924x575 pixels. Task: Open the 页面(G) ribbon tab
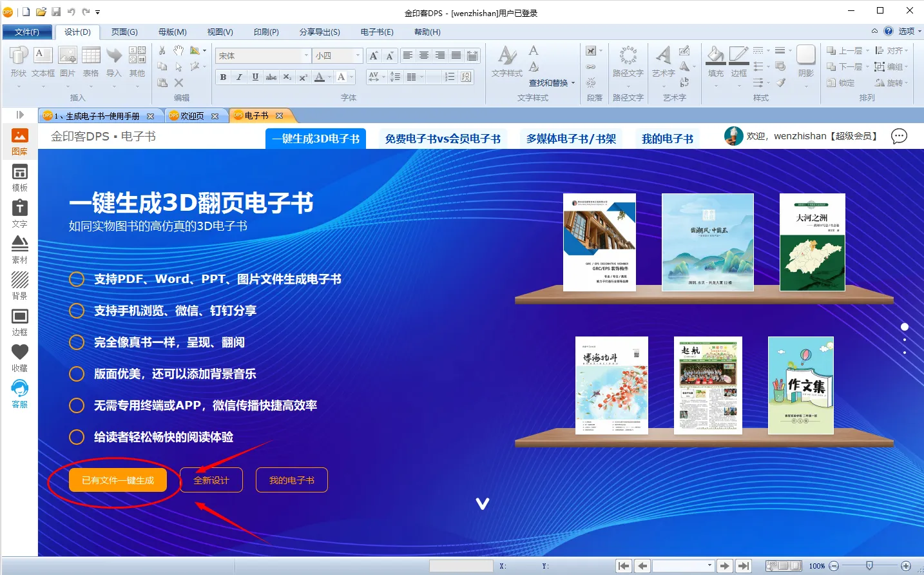coord(124,32)
